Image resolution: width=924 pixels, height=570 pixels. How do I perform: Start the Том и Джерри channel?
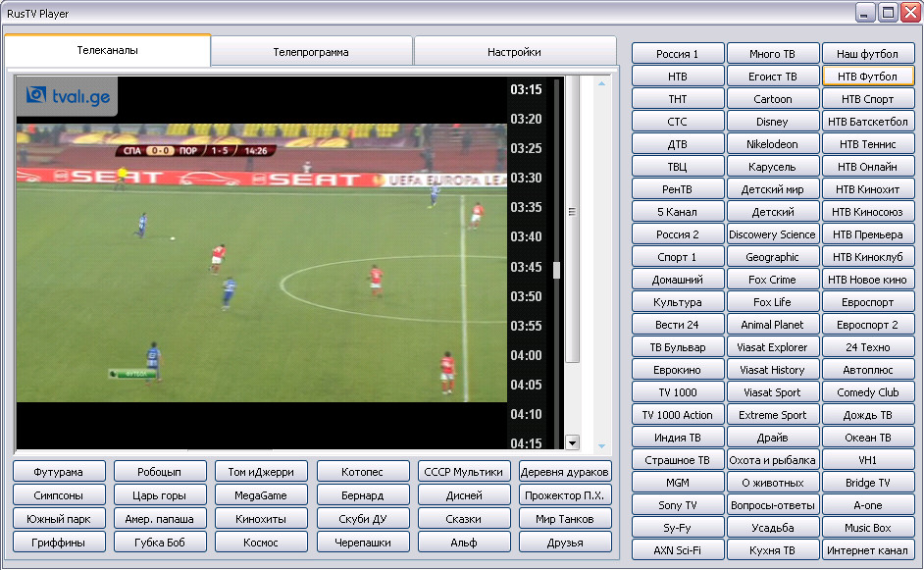point(261,472)
